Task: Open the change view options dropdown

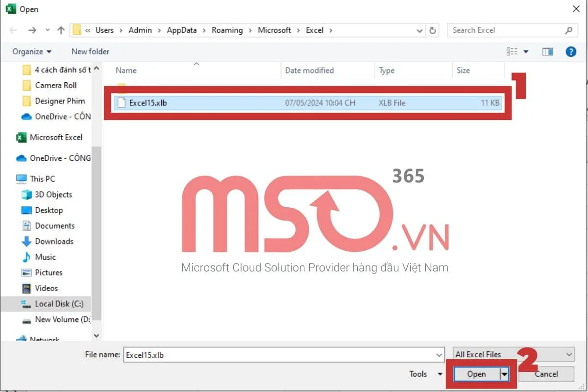Action: click(x=526, y=51)
